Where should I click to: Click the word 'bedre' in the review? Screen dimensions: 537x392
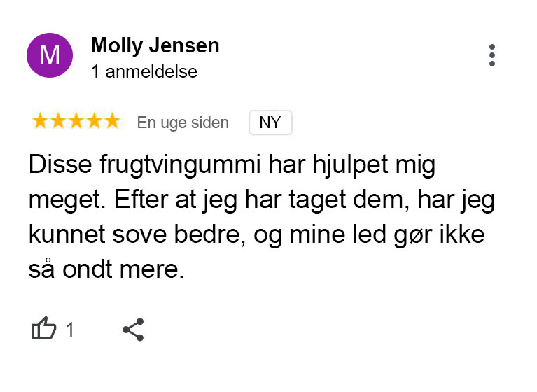click(x=209, y=234)
